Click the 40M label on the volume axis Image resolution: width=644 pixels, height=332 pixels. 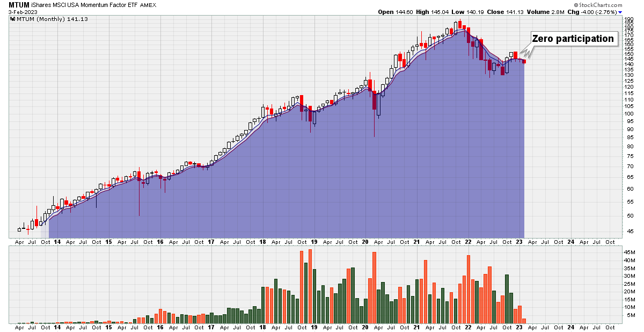[630, 260]
